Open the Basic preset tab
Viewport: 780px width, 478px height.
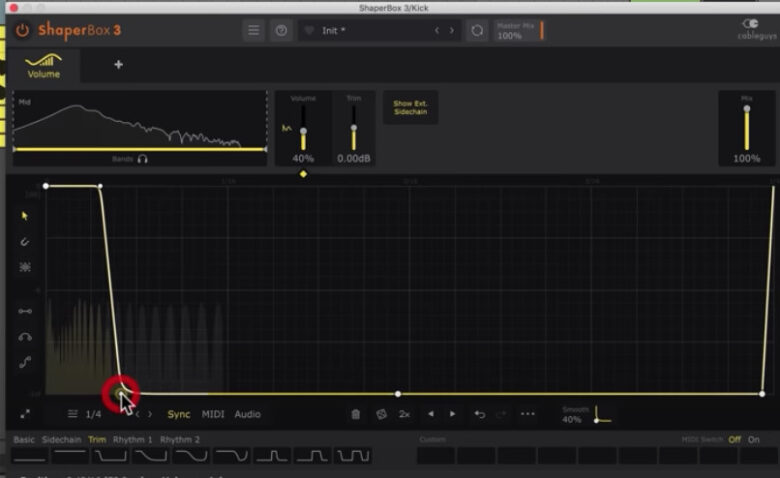[x=24, y=440]
